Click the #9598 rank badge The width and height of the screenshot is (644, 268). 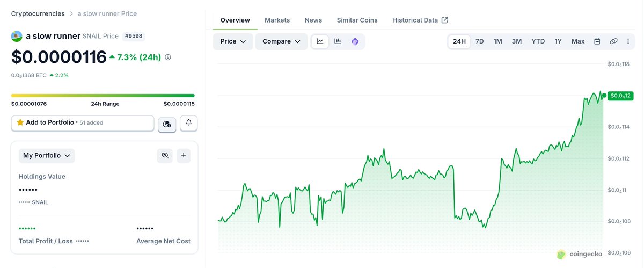tap(134, 36)
